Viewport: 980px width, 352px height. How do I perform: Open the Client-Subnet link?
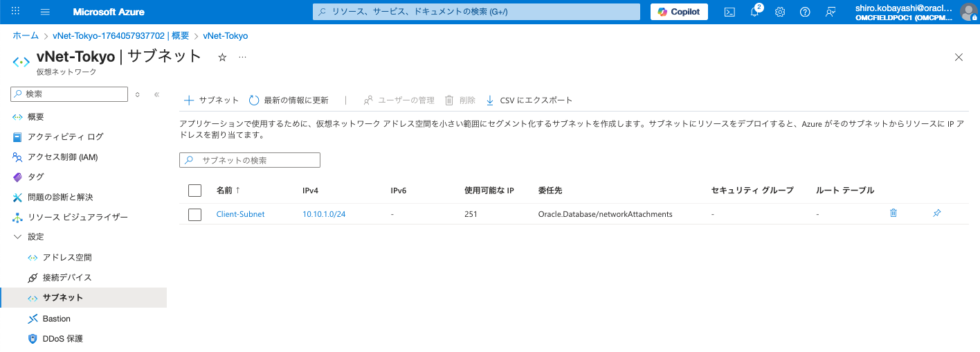point(240,214)
